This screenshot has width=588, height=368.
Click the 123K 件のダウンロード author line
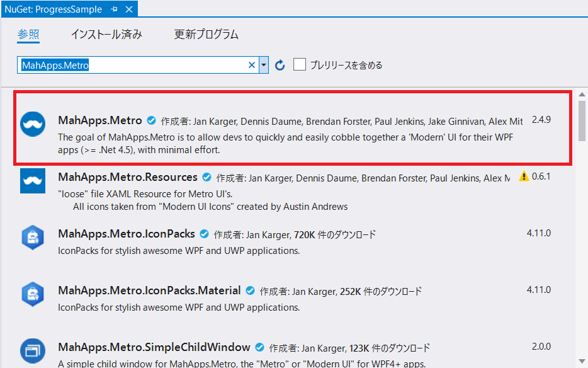349,348
